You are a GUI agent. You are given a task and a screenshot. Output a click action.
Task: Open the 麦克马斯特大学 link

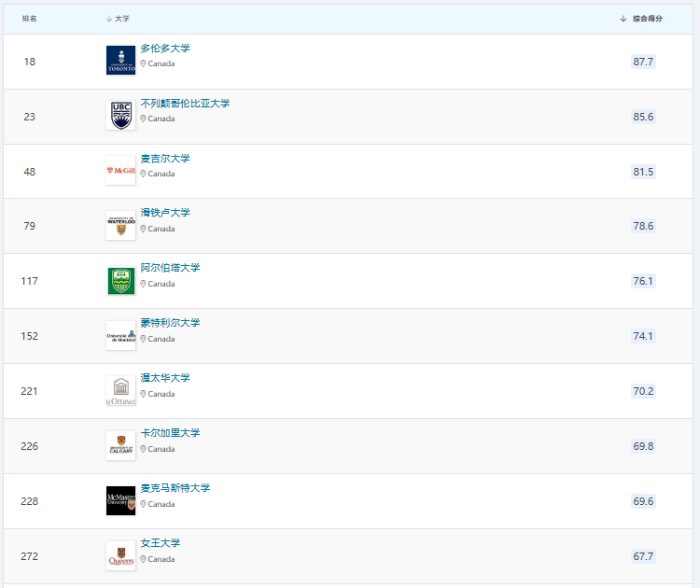(175, 488)
